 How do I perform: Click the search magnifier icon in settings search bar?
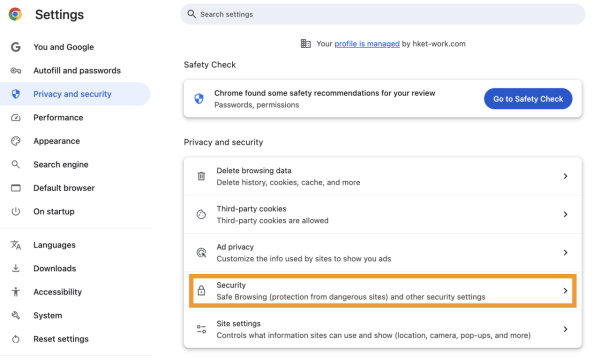pyautogui.click(x=191, y=14)
